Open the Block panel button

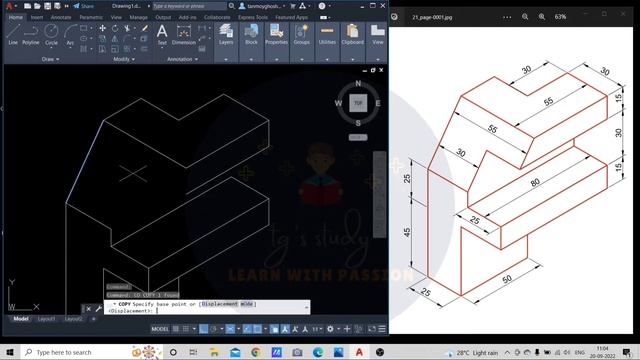[251, 34]
